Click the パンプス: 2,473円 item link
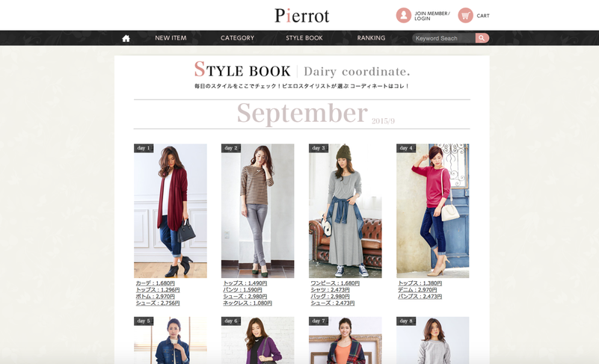The height and width of the screenshot is (364, 599). pos(420,297)
